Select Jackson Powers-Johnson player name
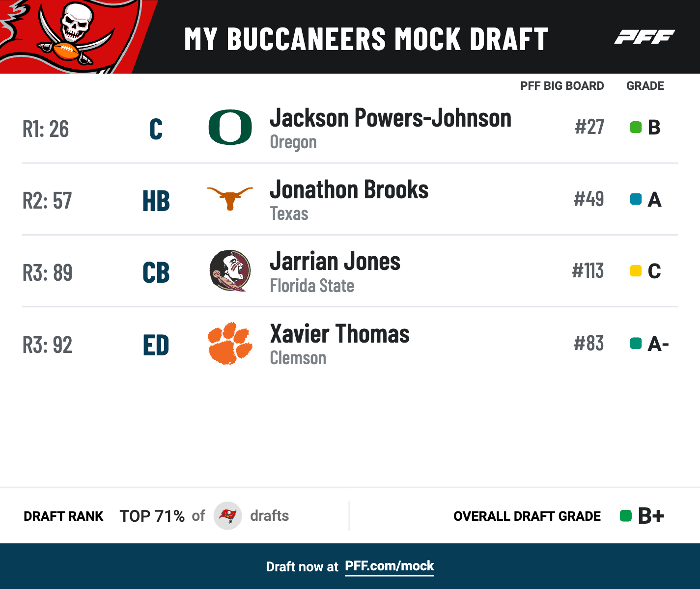This screenshot has width=700, height=589. click(x=391, y=118)
